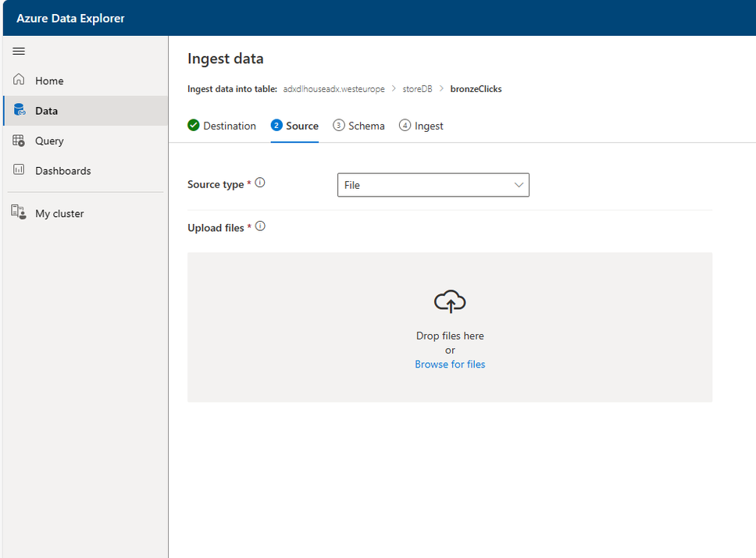Viewport: 756px width, 558px height.
Task: Click the cloud upload icon
Action: point(450,302)
